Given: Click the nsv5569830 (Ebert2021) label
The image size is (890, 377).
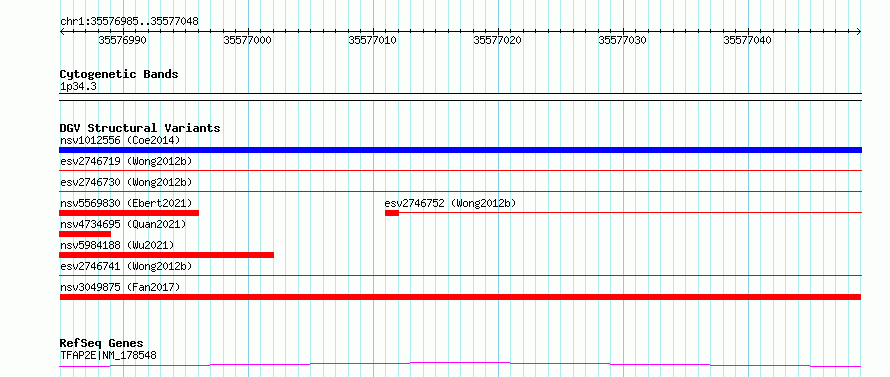Looking at the screenshot, I should (x=126, y=203).
